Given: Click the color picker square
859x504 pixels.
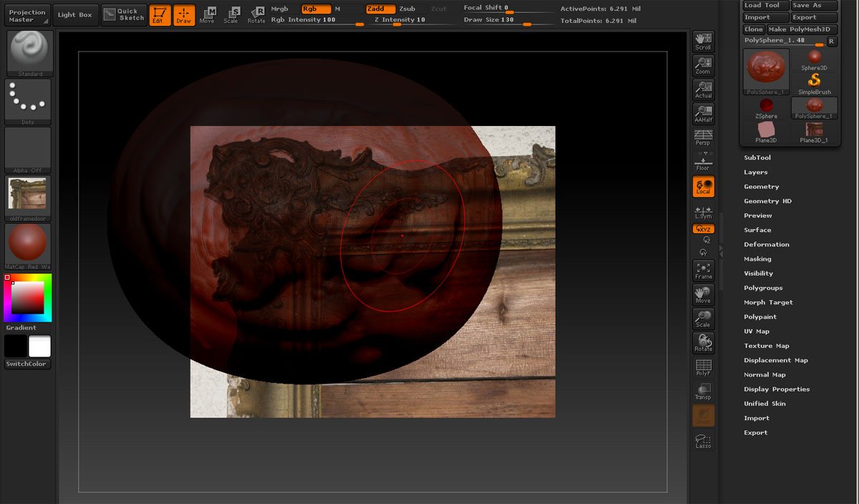Looking at the screenshot, I should 28,298.
